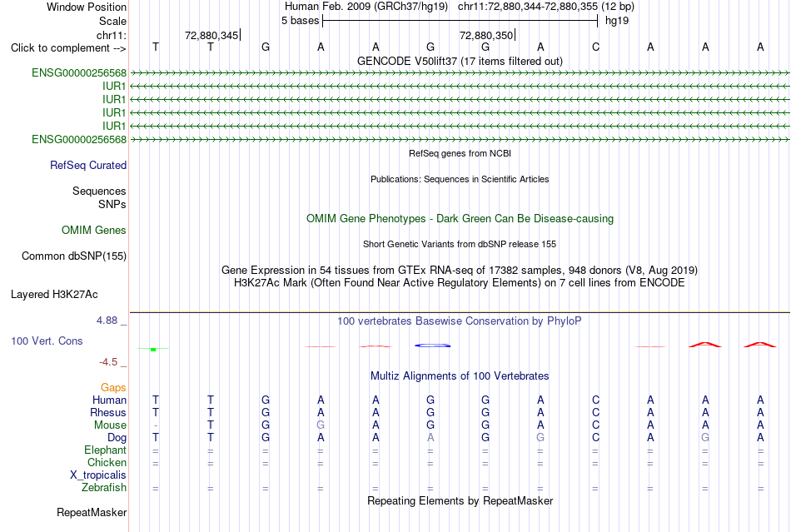Click the GENCODE V50lift37 track title

tap(460, 61)
